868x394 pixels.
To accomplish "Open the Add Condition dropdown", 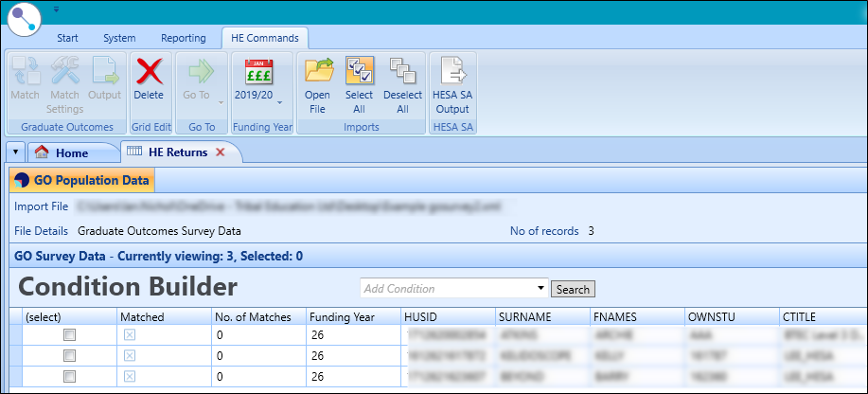I will point(540,288).
